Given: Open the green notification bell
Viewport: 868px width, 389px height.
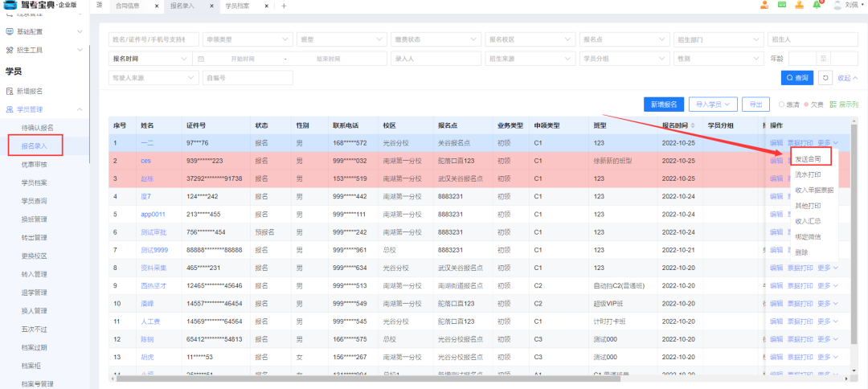Looking at the screenshot, I should point(817,5).
